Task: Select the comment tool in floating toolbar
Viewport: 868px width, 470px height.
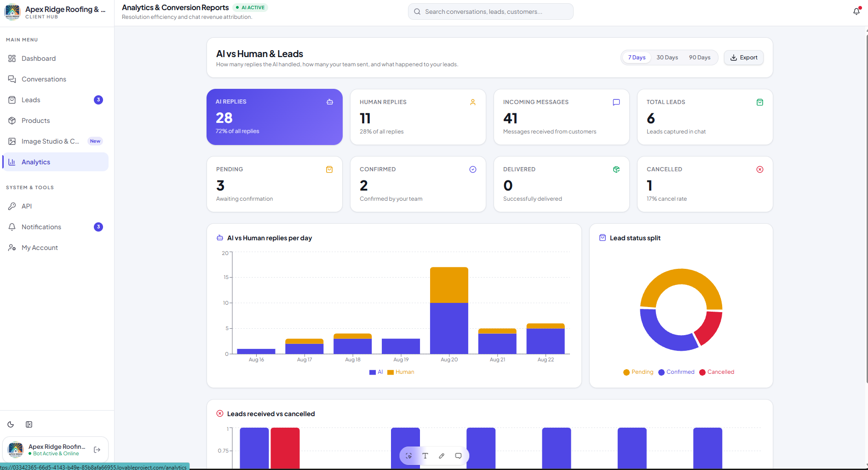Action: 458,456
